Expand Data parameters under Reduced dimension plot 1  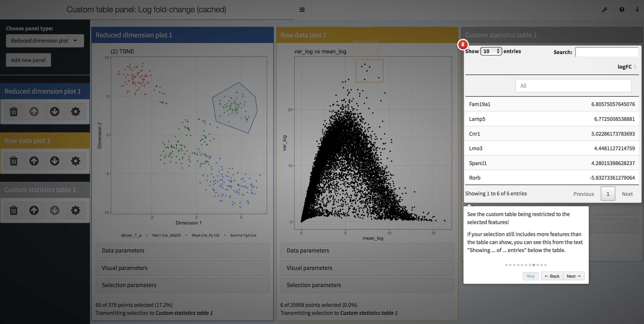(x=182, y=250)
